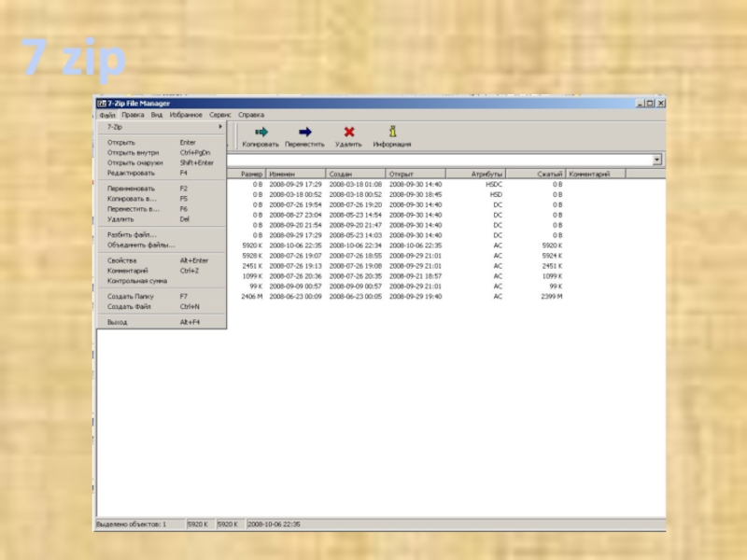747x560 pixels.
Task: Maximize the 7-Zip File Manager window
Action: [649, 104]
